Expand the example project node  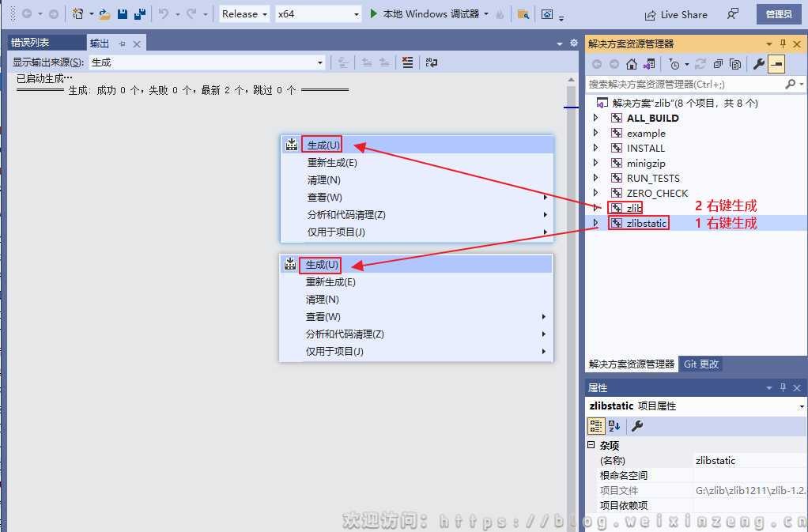pos(595,133)
